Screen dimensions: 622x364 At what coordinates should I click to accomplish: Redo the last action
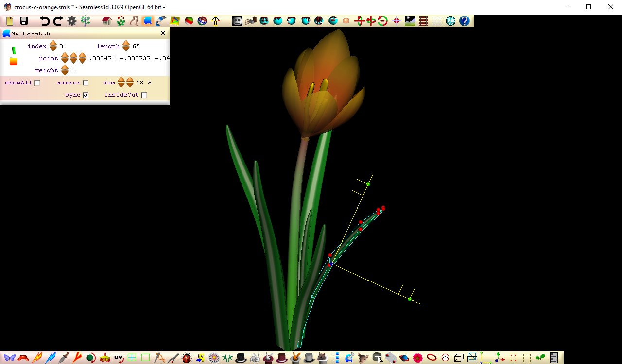click(x=58, y=21)
